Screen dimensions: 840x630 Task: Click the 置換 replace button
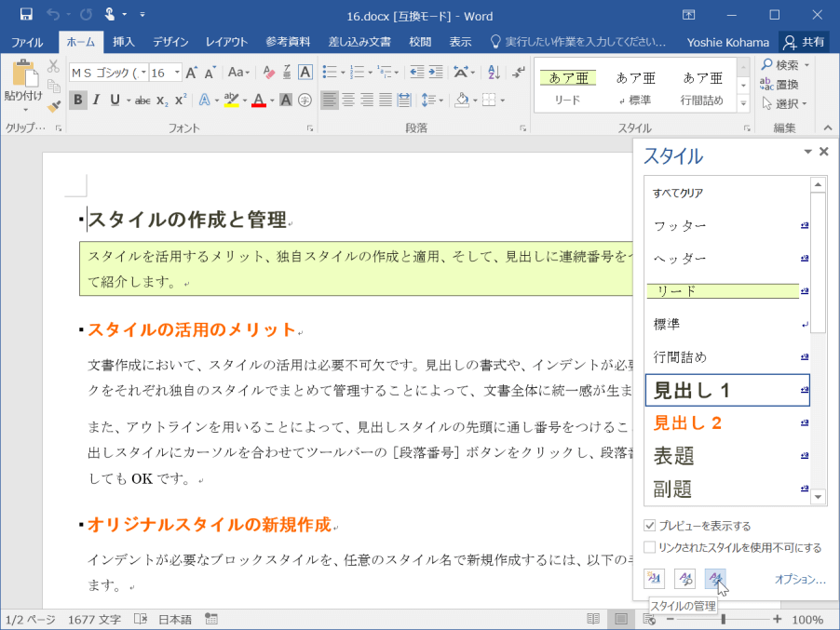779,85
